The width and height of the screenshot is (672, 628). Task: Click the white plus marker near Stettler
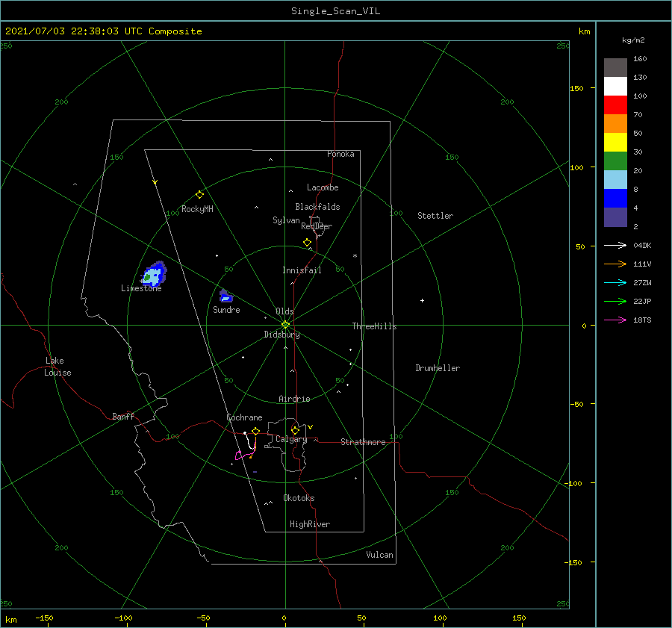[x=422, y=300]
